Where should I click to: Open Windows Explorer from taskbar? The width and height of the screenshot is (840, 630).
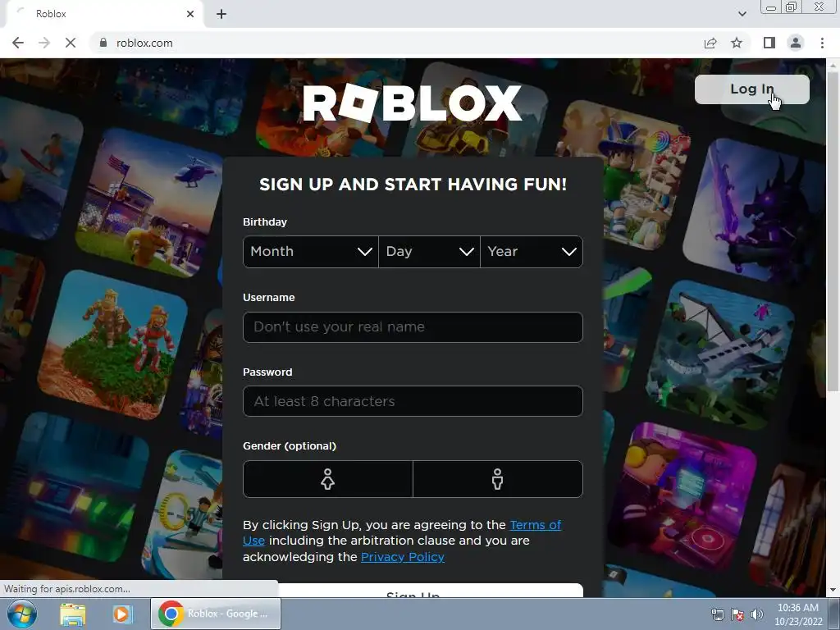pyautogui.click(x=72, y=614)
